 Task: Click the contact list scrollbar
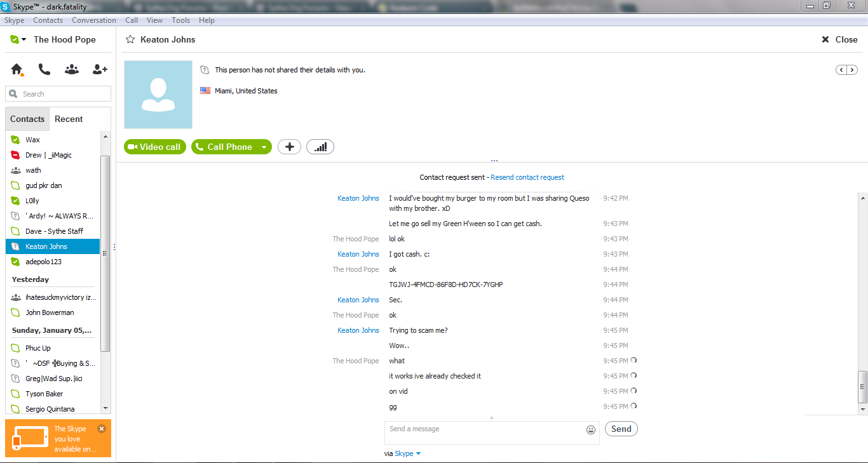(105, 253)
